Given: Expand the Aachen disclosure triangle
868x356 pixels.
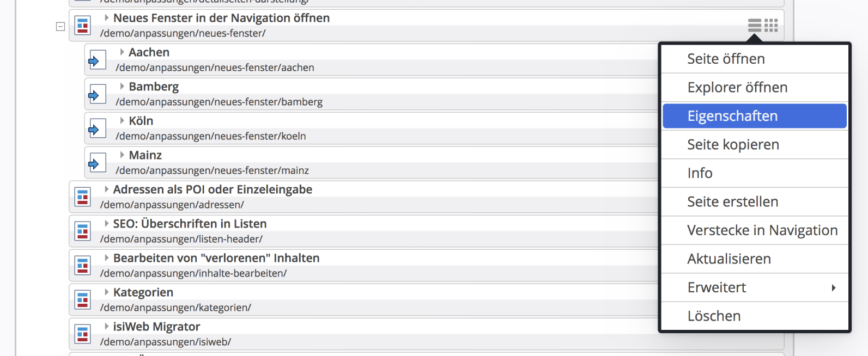Looking at the screenshot, I should (x=122, y=52).
